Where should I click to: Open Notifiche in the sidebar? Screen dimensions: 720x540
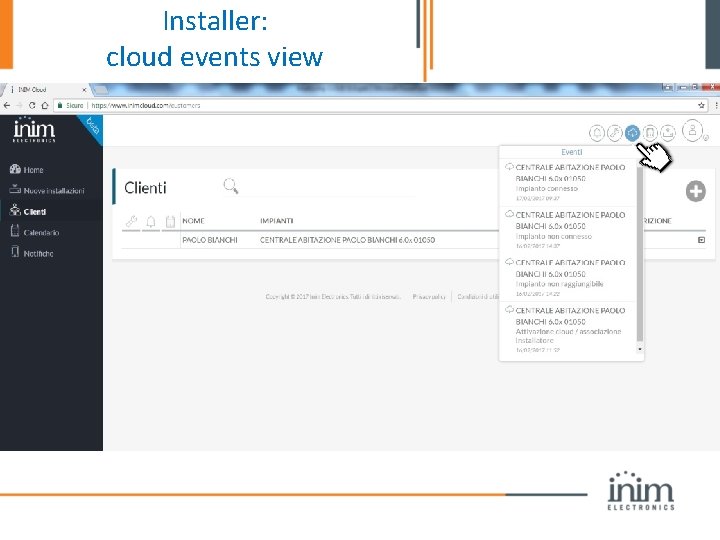pyautogui.click(x=32, y=253)
